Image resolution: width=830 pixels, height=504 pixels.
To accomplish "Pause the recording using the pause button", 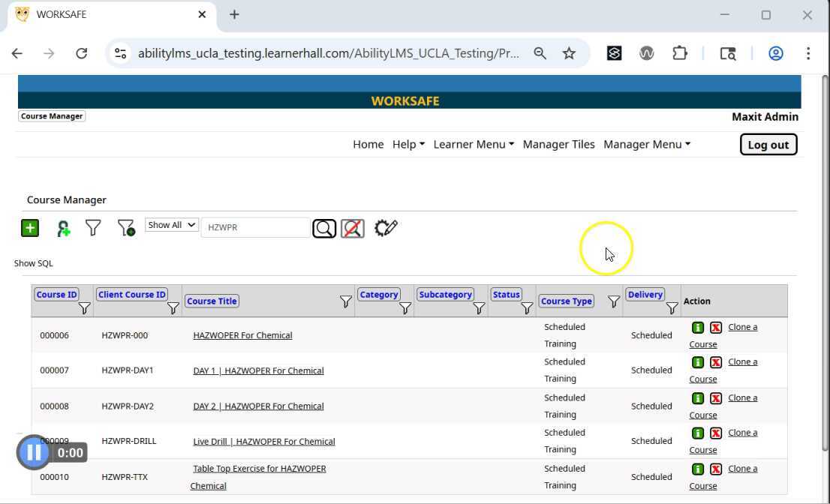I will tap(34, 452).
